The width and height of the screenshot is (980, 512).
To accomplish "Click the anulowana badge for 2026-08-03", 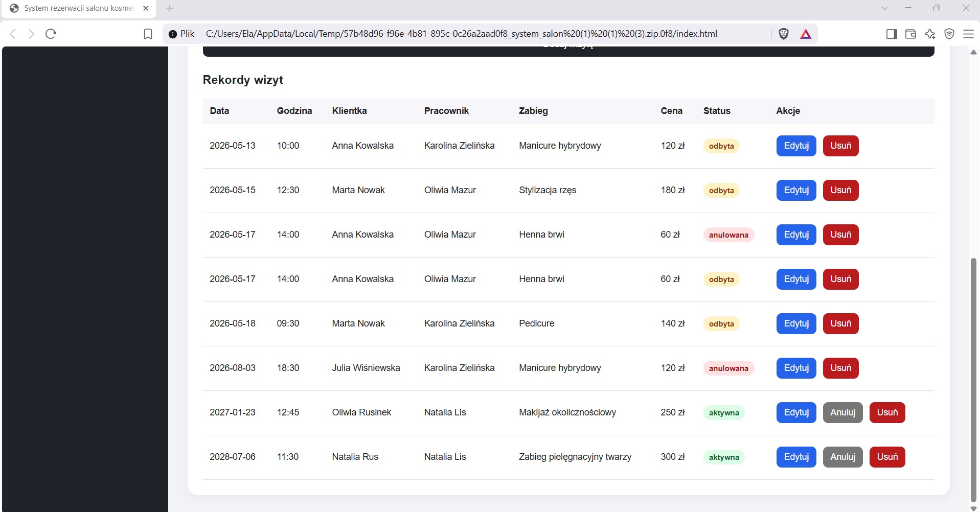I will point(728,368).
